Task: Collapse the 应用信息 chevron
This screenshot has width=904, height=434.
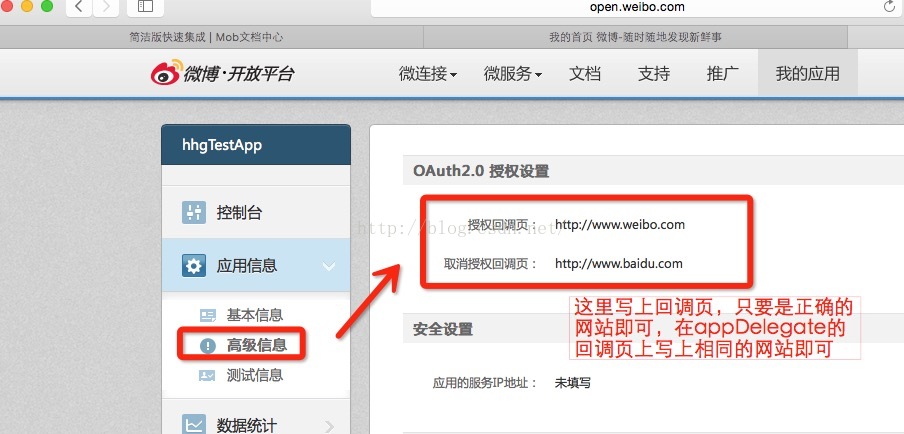Action: [329, 266]
